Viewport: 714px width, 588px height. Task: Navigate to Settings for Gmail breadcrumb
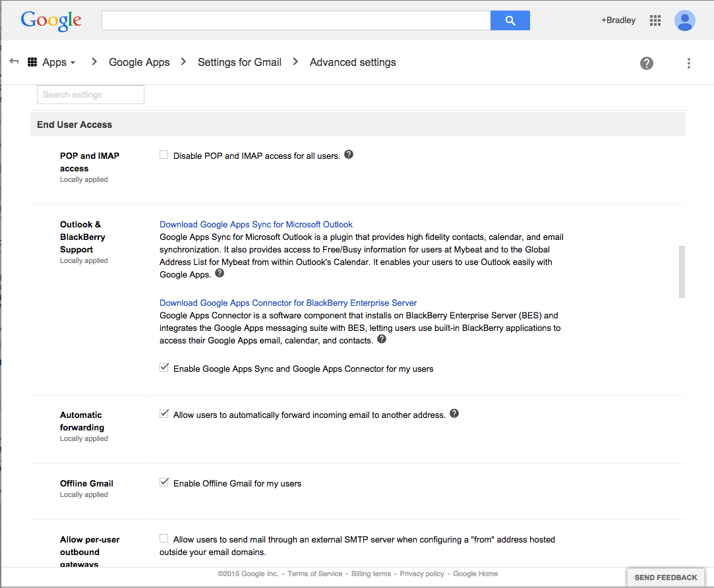239,63
